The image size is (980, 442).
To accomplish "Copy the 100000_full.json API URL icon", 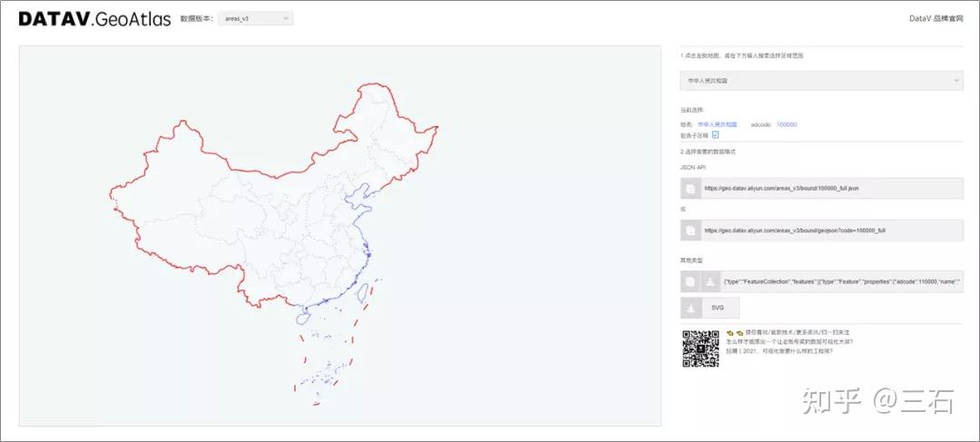I will [691, 188].
